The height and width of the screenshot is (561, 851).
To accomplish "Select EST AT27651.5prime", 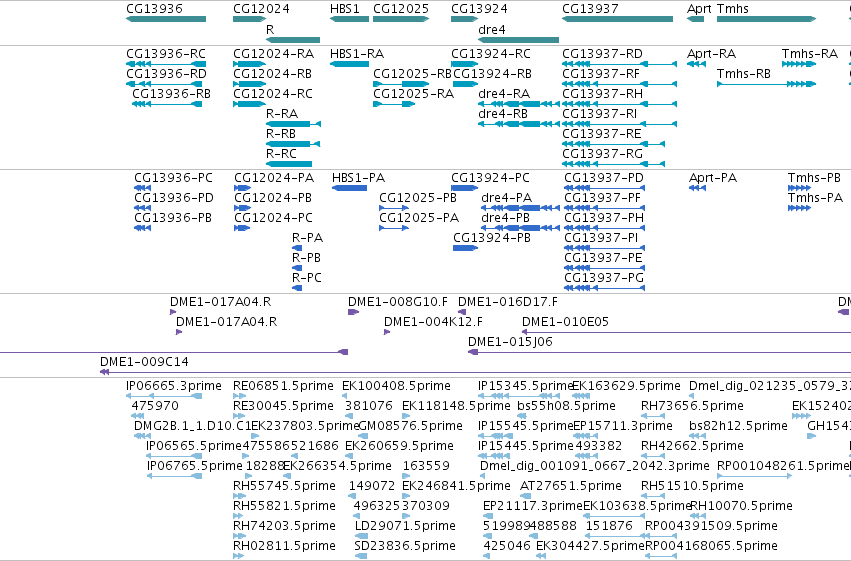I will tap(526, 496).
